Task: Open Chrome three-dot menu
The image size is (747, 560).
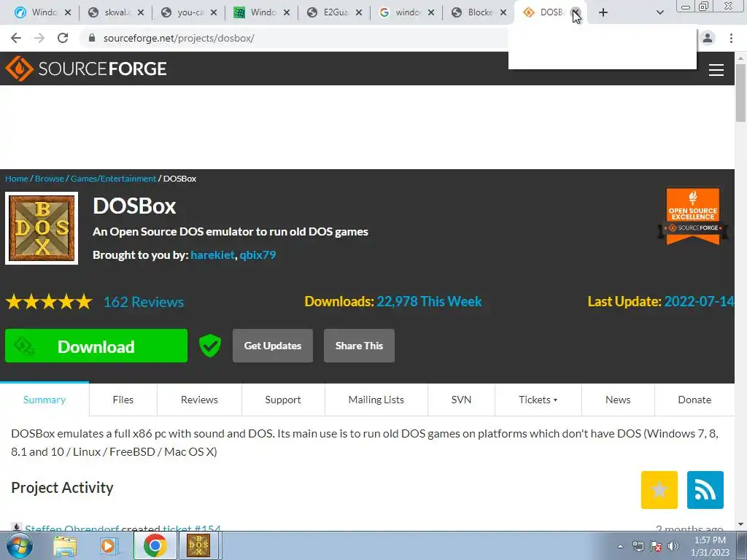Action: pos(731,38)
